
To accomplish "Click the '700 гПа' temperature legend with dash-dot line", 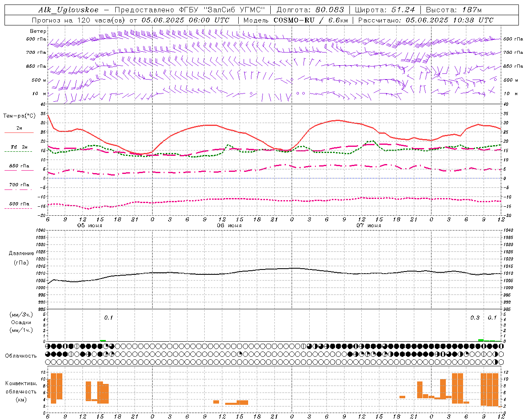I will (x=19, y=185).
